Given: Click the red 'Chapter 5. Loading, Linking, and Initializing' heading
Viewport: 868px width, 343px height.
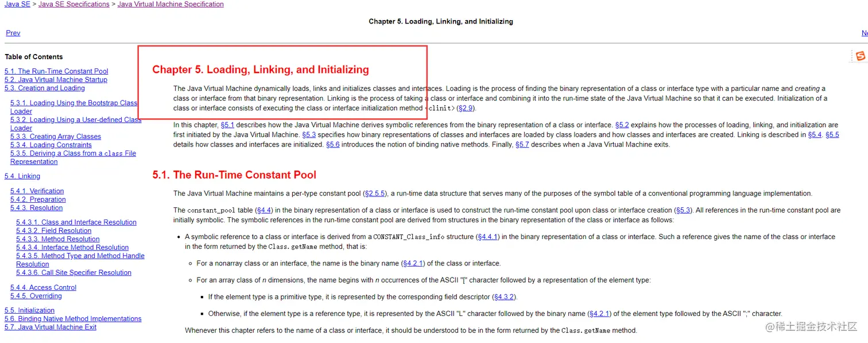Looking at the screenshot, I should tap(261, 70).
